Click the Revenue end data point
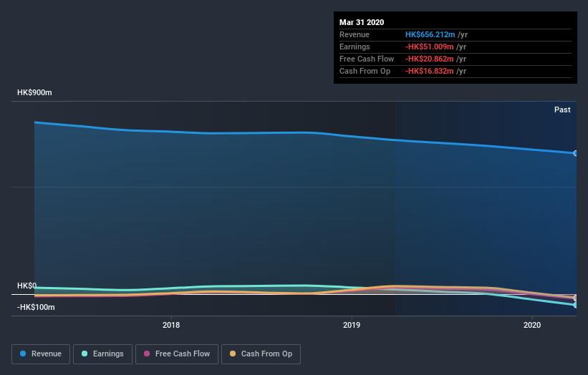 (x=576, y=153)
